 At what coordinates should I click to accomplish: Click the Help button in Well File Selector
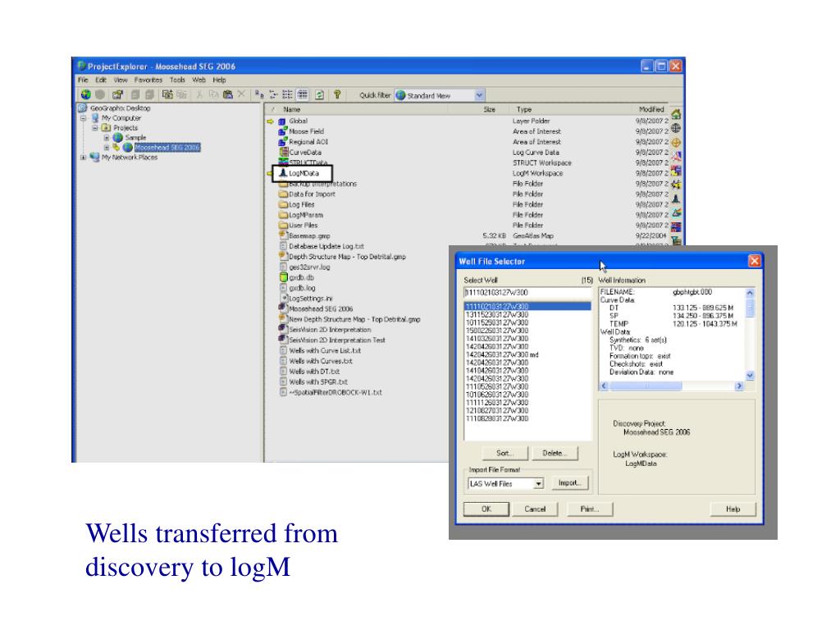coord(733,509)
